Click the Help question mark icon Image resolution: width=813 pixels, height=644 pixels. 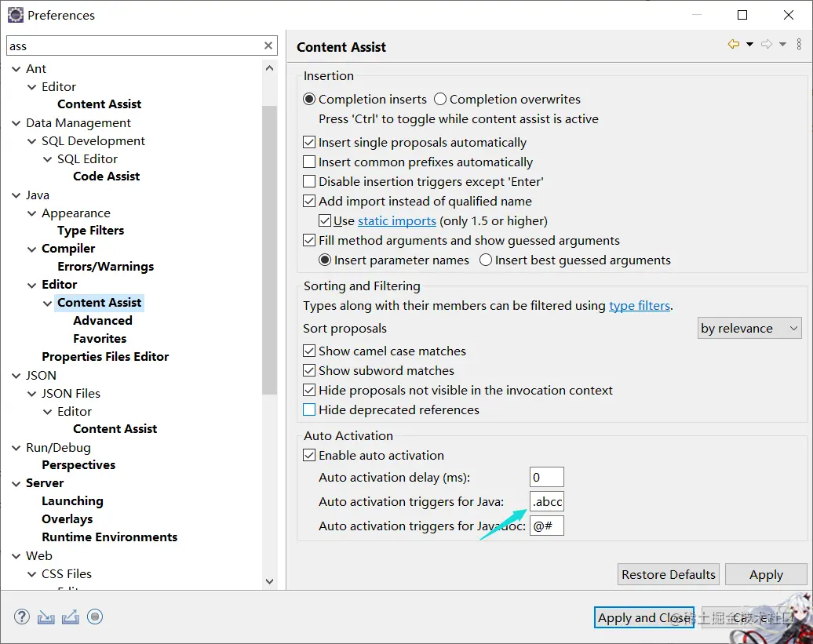[x=22, y=617]
